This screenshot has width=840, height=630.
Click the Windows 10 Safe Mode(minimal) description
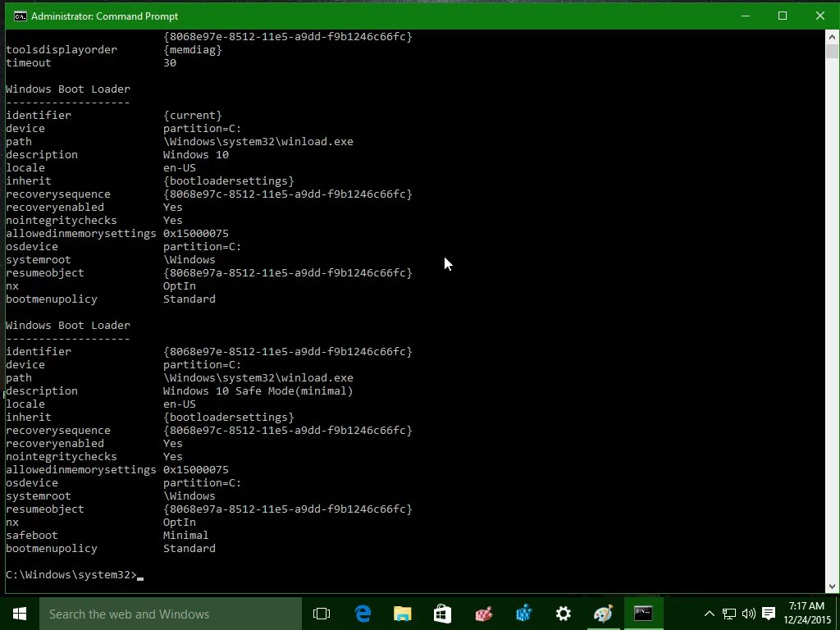click(x=258, y=391)
